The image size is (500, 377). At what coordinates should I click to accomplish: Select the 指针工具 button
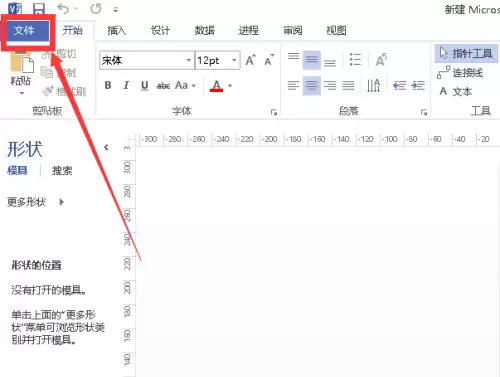(466, 53)
